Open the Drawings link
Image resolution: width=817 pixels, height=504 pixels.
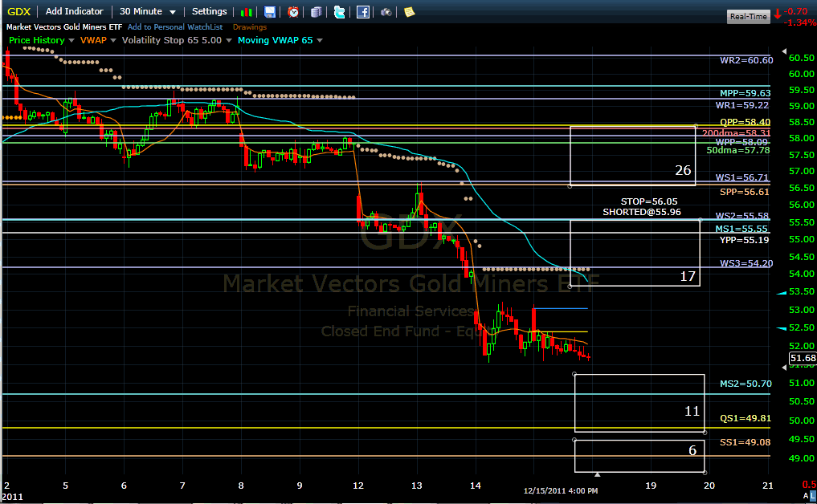pyautogui.click(x=250, y=27)
